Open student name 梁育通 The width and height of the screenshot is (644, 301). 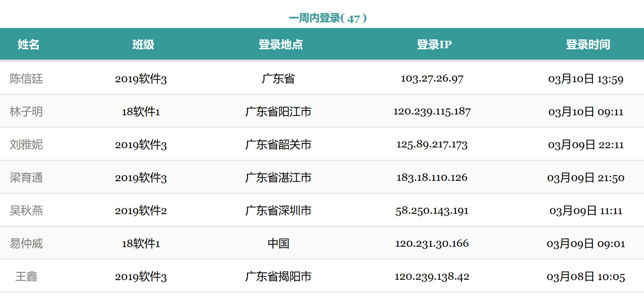(26, 178)
